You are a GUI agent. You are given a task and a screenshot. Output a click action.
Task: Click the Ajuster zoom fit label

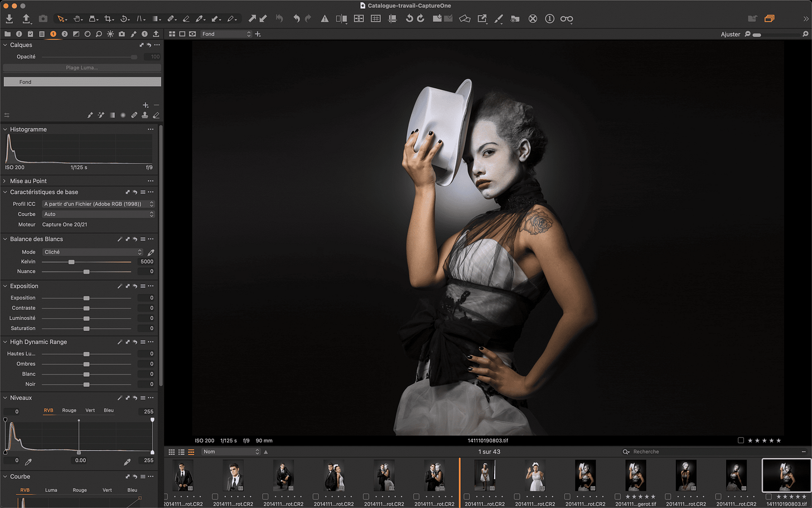coord(730,35)
